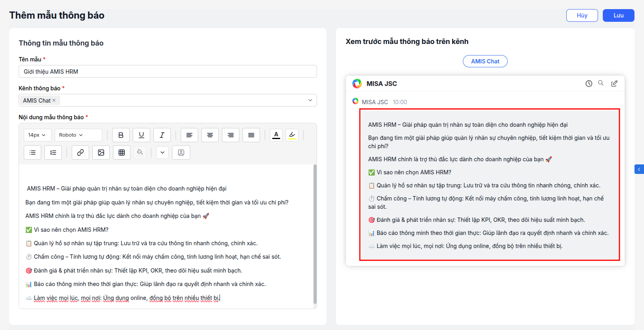Image resolution: width=644 pixels, height=330 pixels.
Task: Open the text color picker
Action: 276,135
